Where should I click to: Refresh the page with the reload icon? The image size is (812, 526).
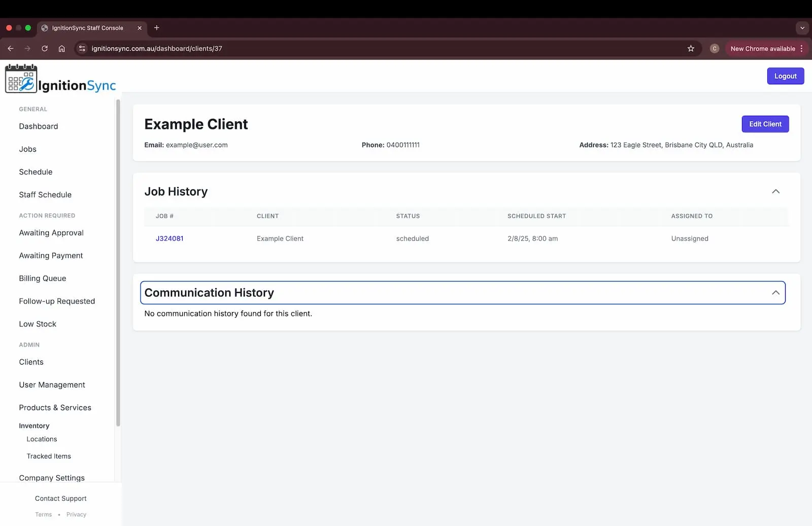coord(44,48)
